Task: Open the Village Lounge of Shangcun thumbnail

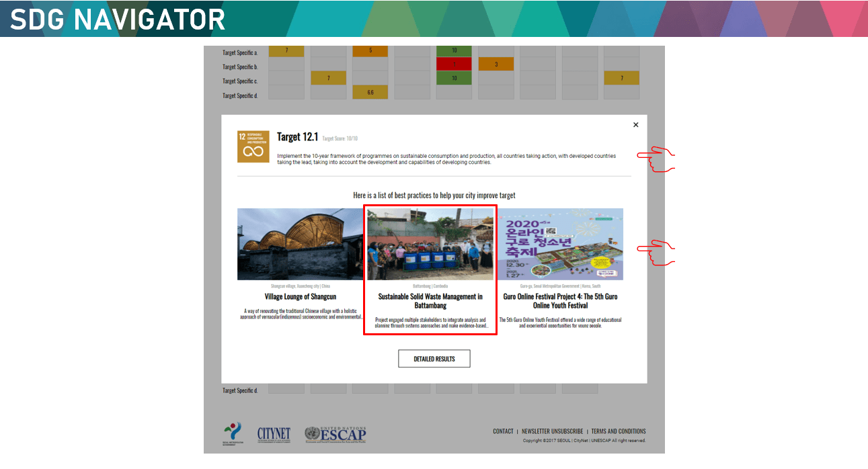Action: [x=300, y=244]
